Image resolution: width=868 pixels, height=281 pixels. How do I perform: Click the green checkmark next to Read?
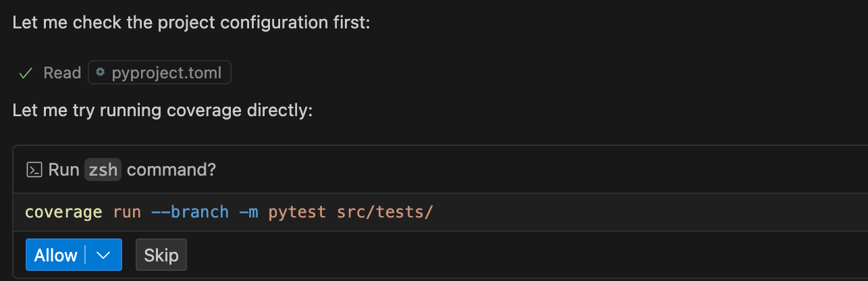tap(26, 73)
